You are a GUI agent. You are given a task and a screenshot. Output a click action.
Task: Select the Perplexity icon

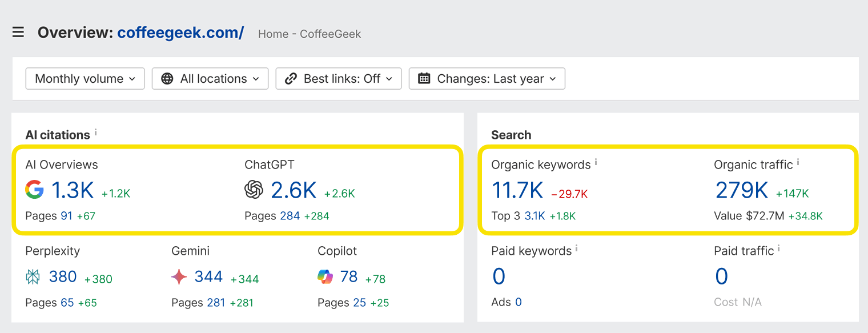tap(34, 276)
